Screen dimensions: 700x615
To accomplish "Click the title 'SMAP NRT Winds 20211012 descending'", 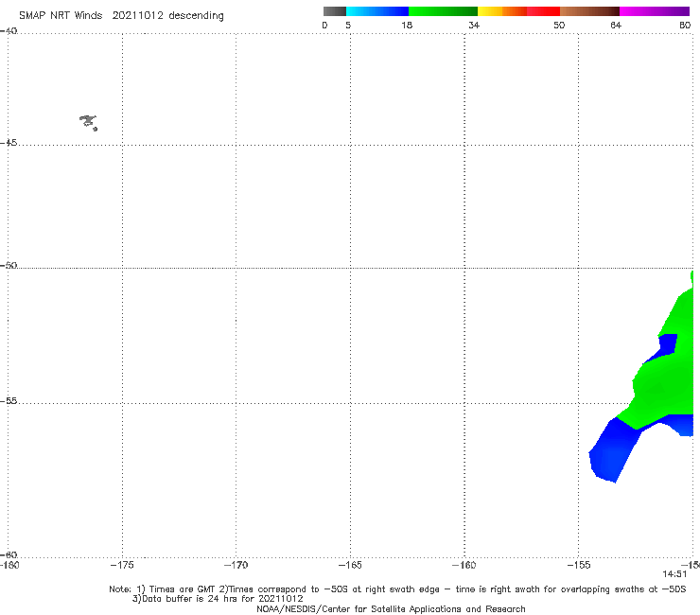I will pos(121,15).
